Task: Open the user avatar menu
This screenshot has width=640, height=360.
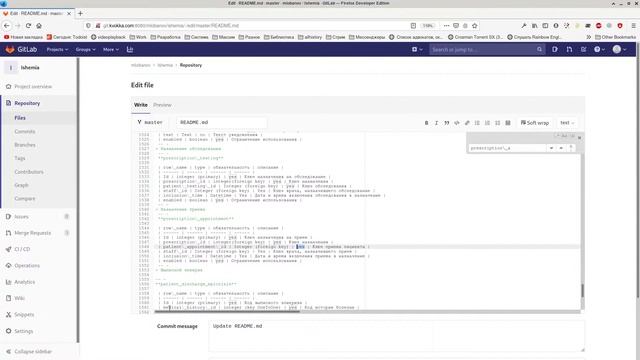Action: (619, 49)
